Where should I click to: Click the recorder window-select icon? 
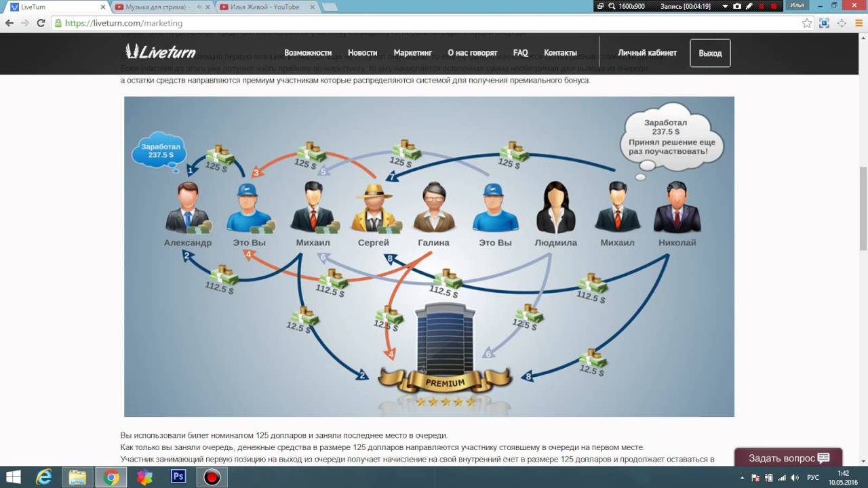tap(600, 5)
